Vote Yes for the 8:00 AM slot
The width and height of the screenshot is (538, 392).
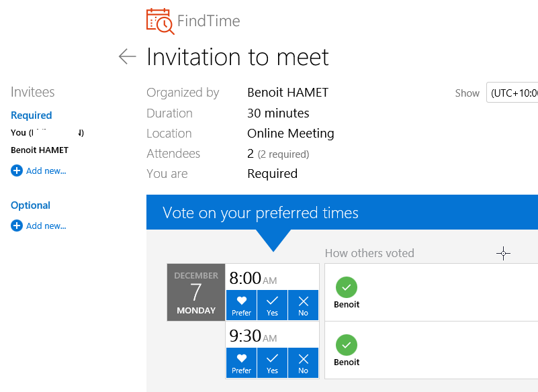pos(272,305)
